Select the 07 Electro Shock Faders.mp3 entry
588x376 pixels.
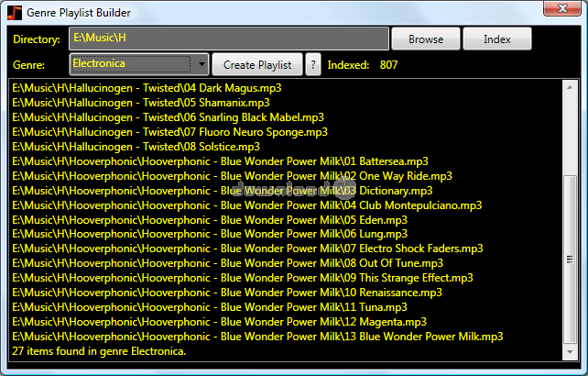coord(247,249)
